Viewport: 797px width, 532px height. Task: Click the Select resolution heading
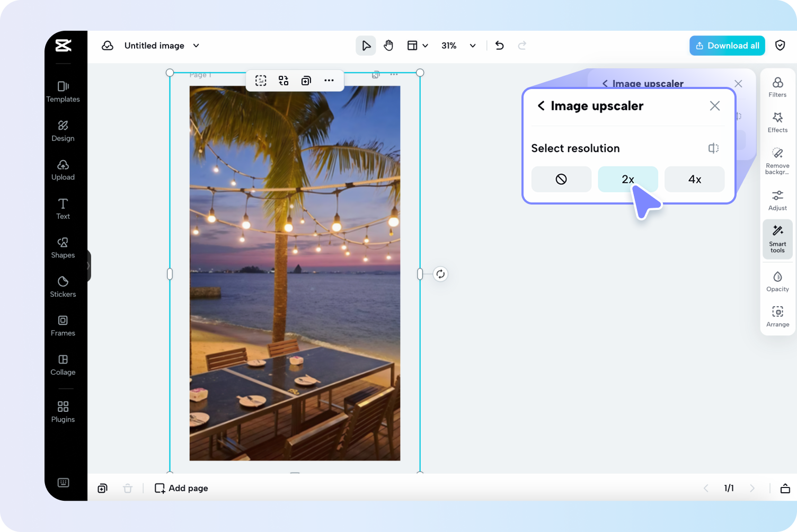click(x=575, y=148)
